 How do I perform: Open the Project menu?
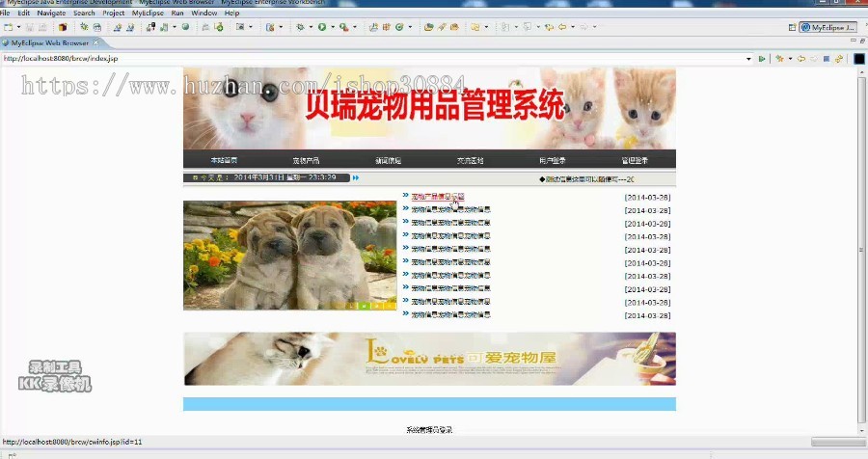114,13
